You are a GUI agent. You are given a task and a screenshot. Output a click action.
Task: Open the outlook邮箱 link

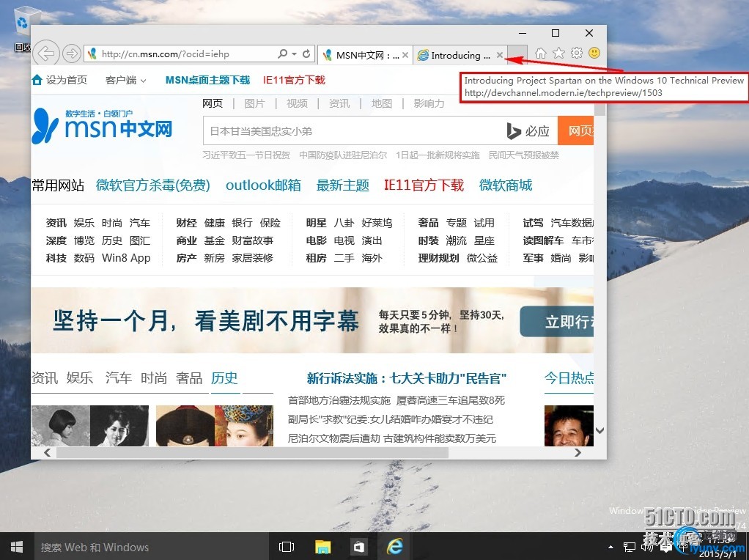click(x=263, y=185)
